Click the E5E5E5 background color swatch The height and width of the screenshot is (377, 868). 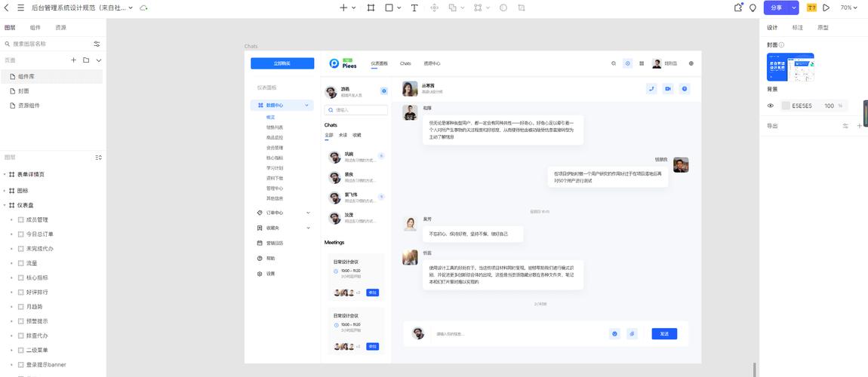(786, 106)
